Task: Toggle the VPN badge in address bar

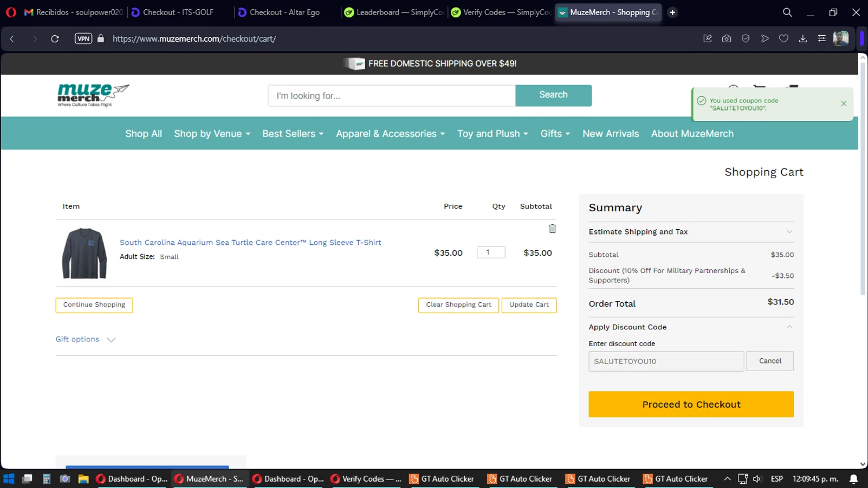Action: coord(83,39)
